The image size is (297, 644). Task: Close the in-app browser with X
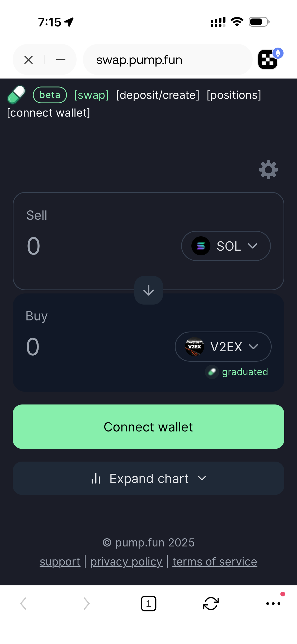point(29,60)
